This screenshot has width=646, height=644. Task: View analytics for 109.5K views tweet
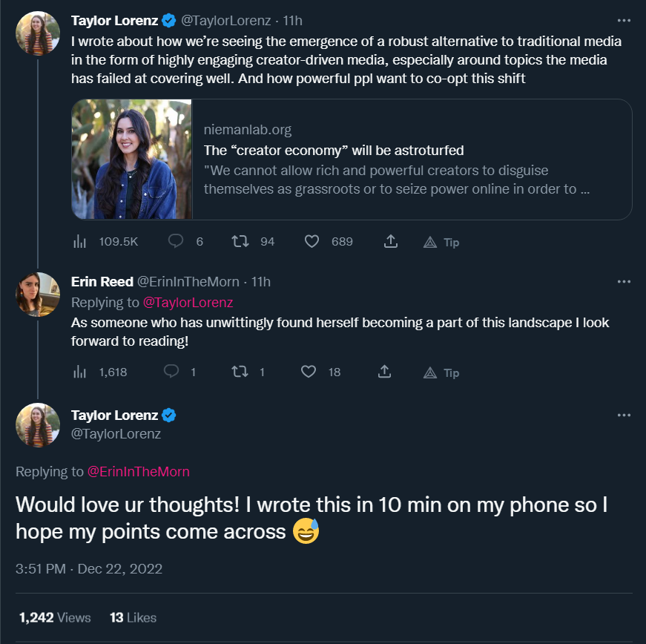pyautogui.click(x=80, y=242)
